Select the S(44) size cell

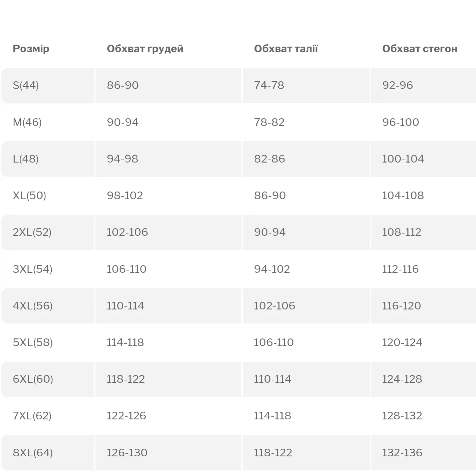(x=26, y=85)
